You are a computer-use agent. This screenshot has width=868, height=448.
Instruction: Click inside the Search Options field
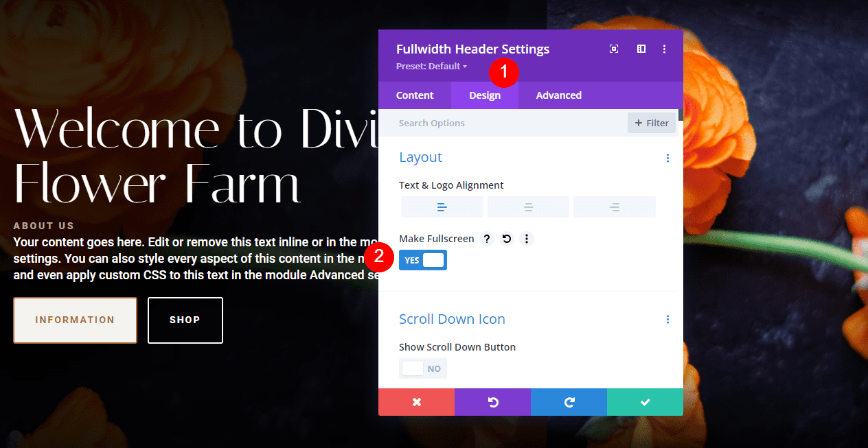[x=481, y=123]
